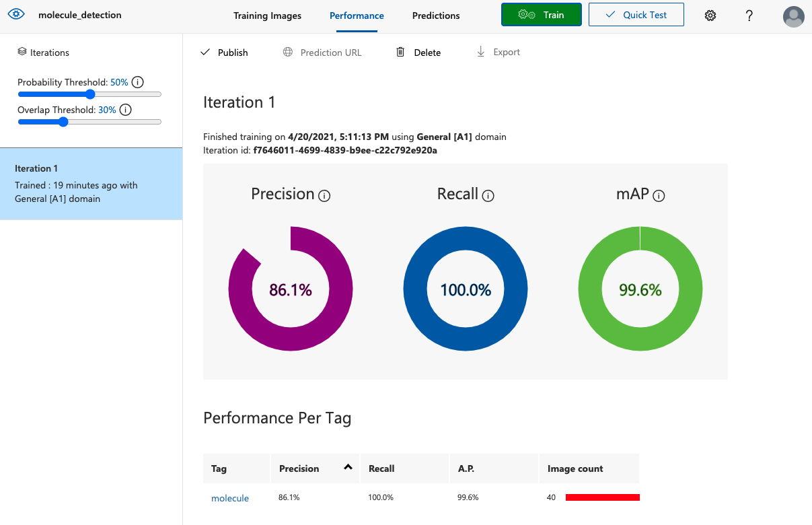The height and width of the screenshot is (525, 812).
Task: Start a Quick Test
Action: (x=636, y=15)
